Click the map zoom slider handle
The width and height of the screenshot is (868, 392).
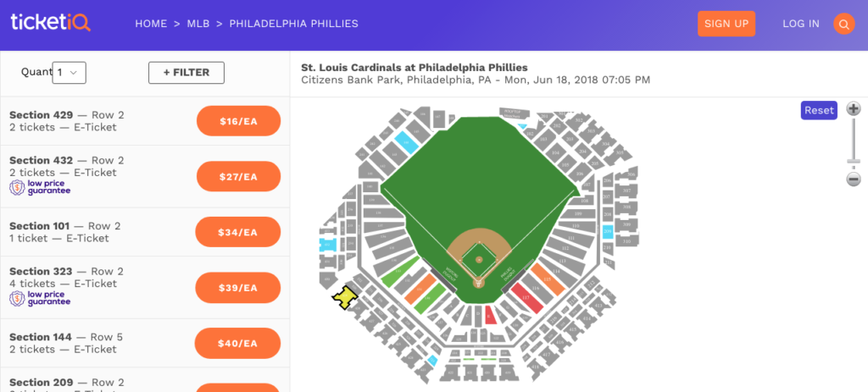tap(854, 161)
